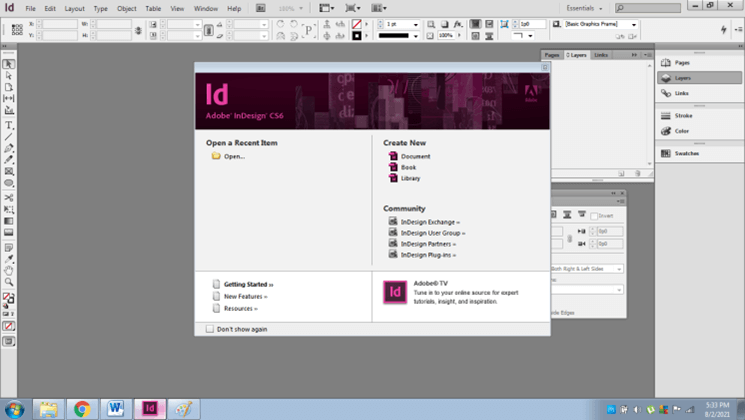The image size is (745, 420).
Task: Click the stroke color swatch in Control panel
Action: click(x=357, y=36)
